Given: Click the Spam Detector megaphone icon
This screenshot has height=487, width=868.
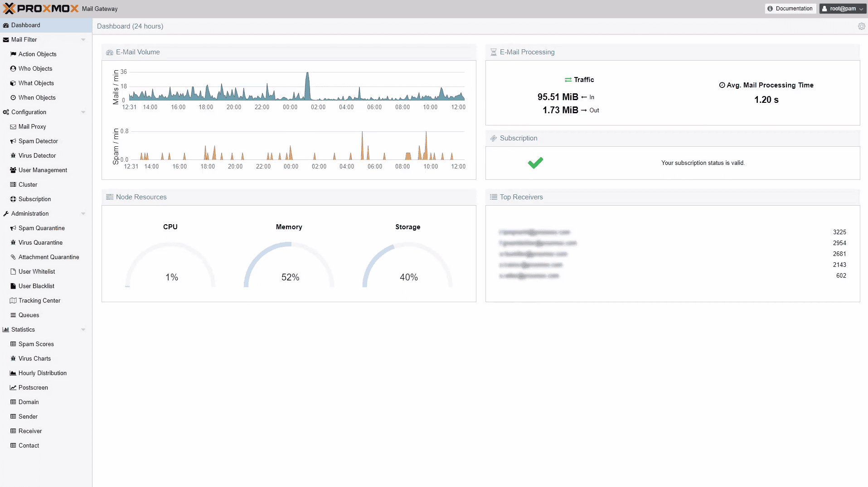Looking at the screenshot, I should [13, 141].
